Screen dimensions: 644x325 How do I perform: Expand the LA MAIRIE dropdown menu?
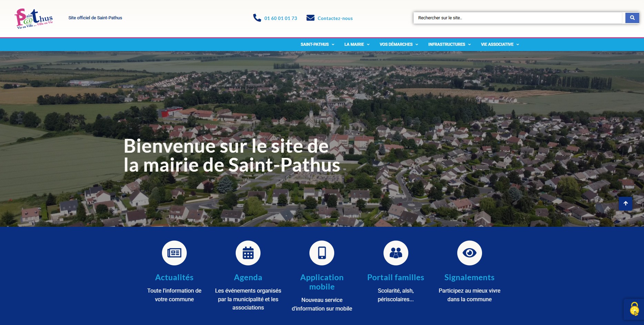tap(357, 44)
